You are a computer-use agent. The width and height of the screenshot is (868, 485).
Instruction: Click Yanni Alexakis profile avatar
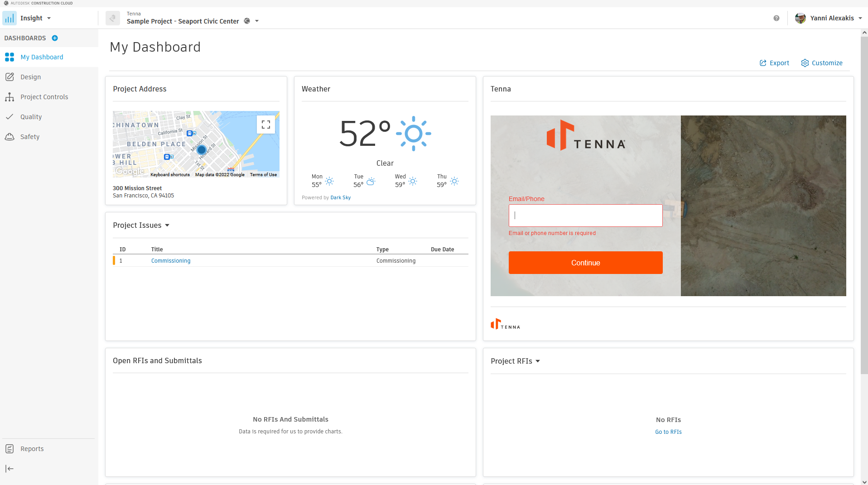(800, 18)
